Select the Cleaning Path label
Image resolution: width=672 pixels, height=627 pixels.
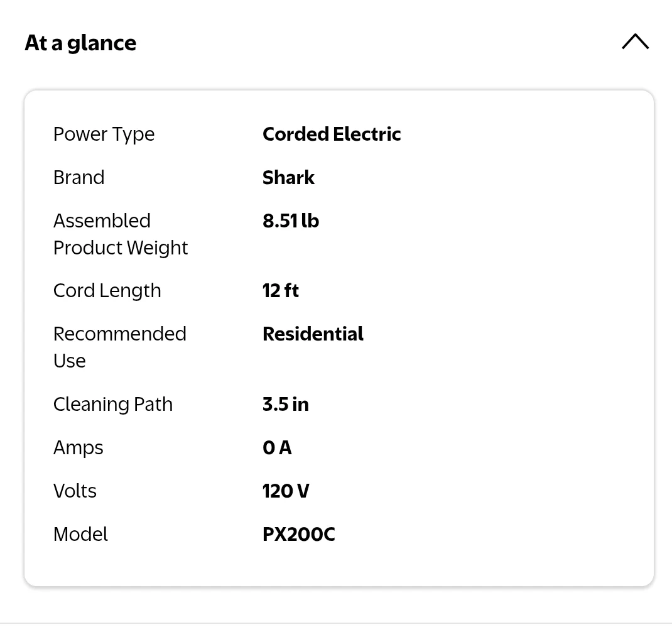pyautogui.click(x=112, y=404)
